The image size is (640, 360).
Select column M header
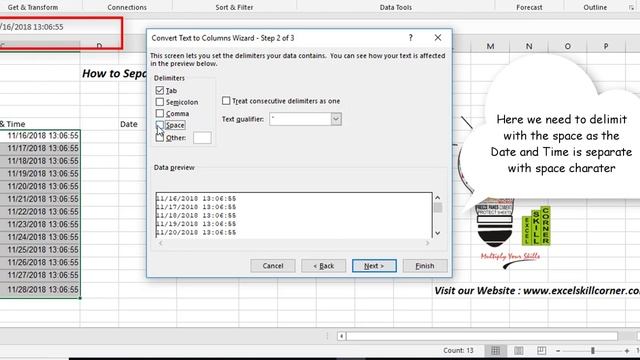(x=490, y=47)
